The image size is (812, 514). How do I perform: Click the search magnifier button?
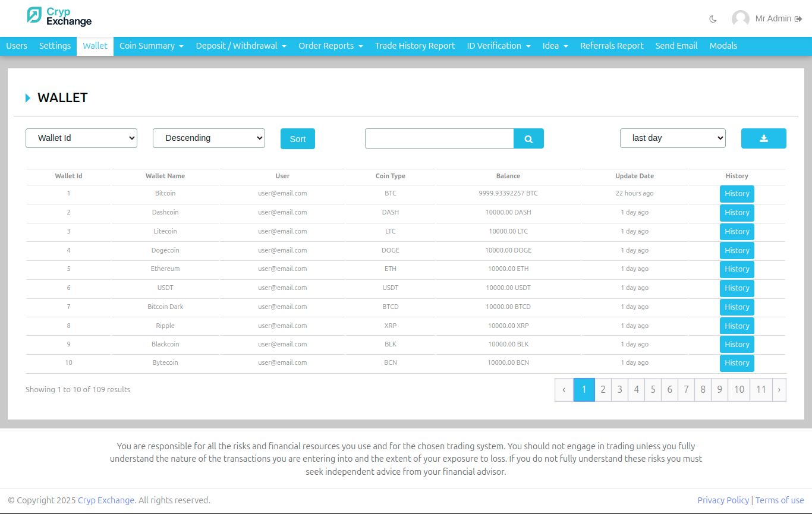[528, 138]
